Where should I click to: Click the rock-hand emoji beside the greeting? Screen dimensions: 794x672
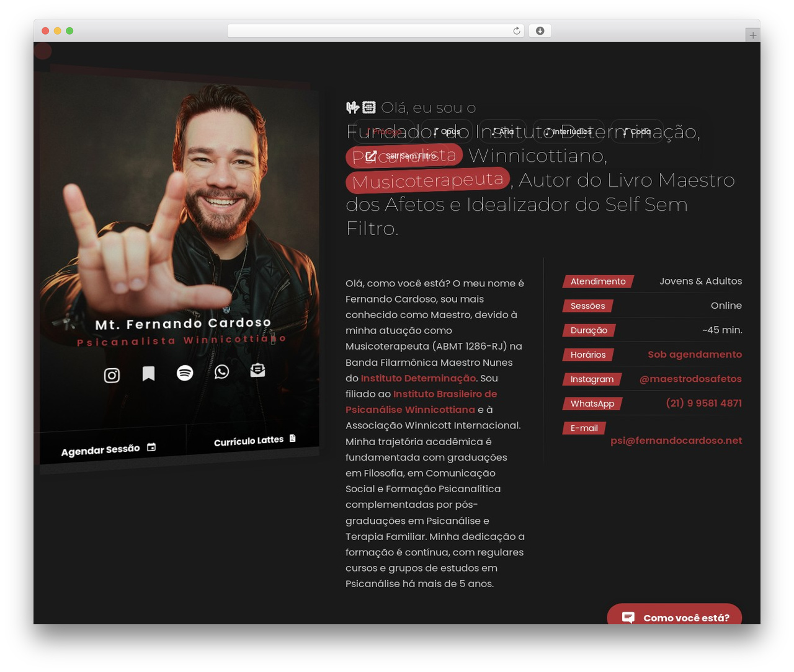352,108
